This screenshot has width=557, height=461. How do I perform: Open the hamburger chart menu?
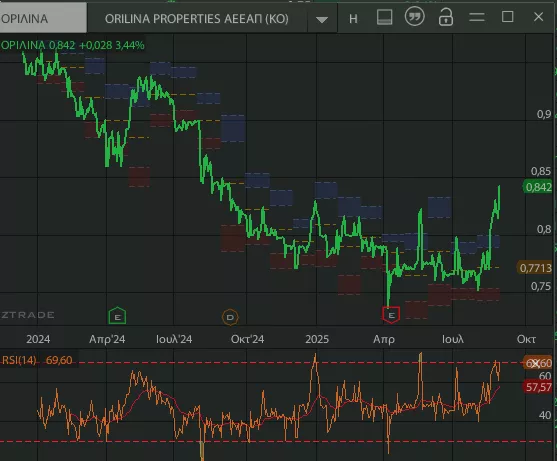pyautogui.click(x=477, y=17)
